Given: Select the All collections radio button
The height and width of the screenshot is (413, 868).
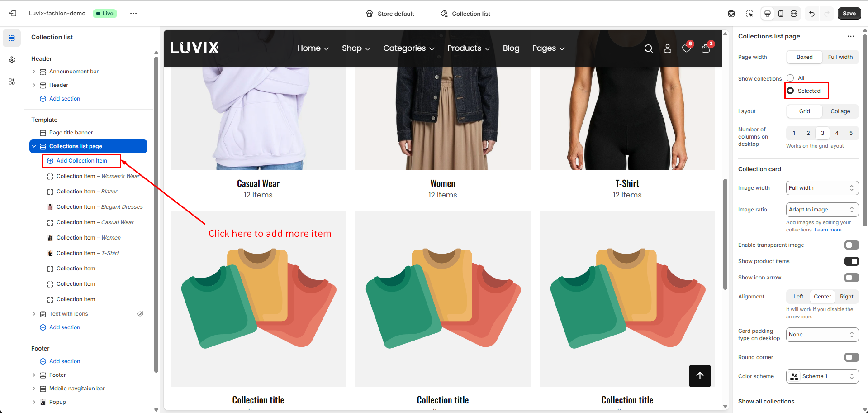Looking at the screenshot, I should click(x=790, y=78).
